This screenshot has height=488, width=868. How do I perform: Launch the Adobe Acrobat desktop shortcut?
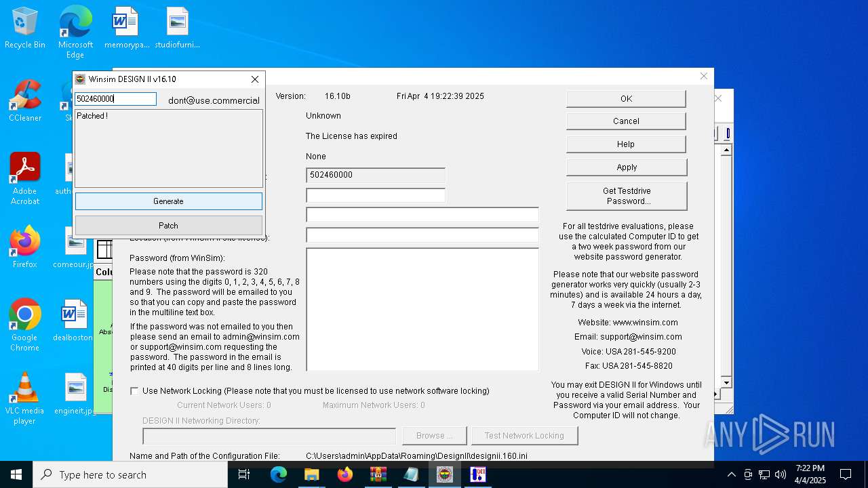[x=25, y=179]
